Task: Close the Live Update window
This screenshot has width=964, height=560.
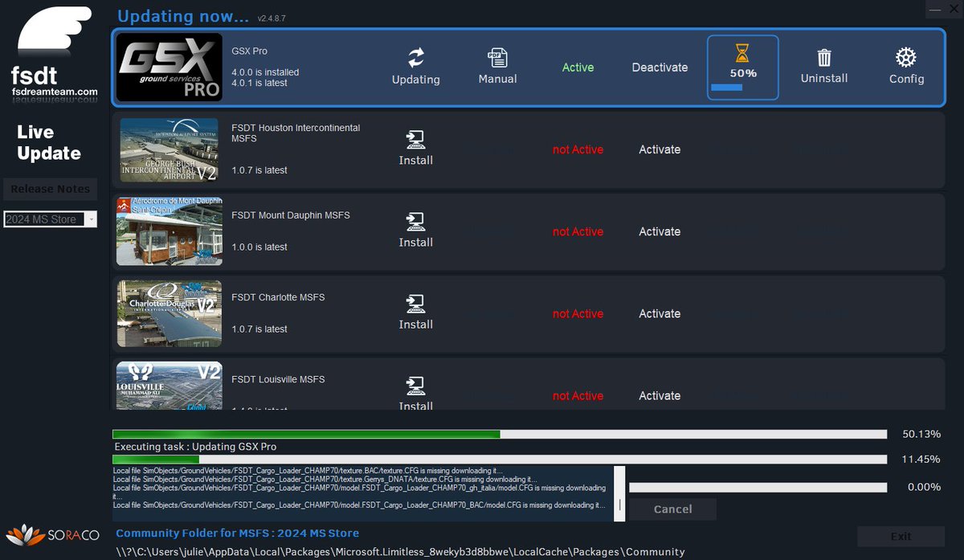Action: (954, 8)
